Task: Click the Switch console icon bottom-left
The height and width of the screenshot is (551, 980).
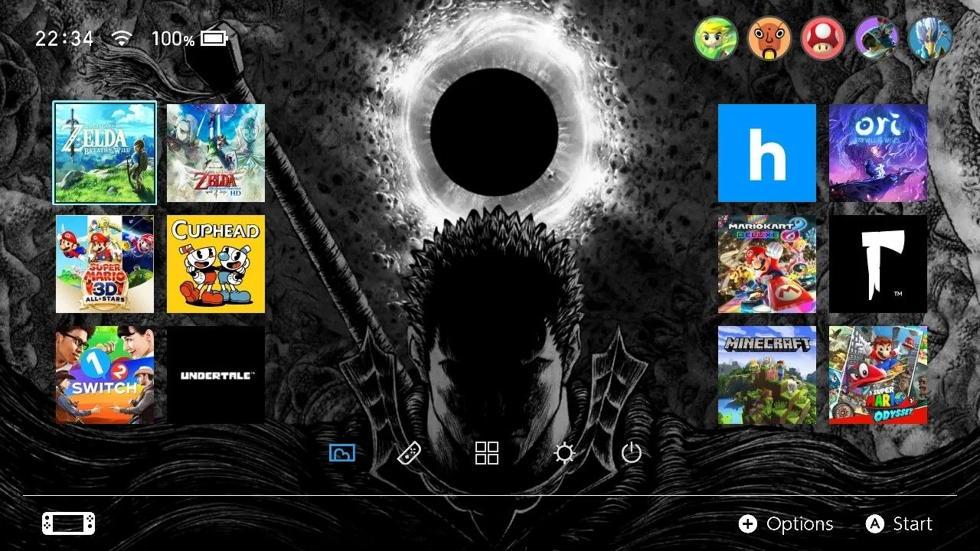Action: click(x=69, y=523)
